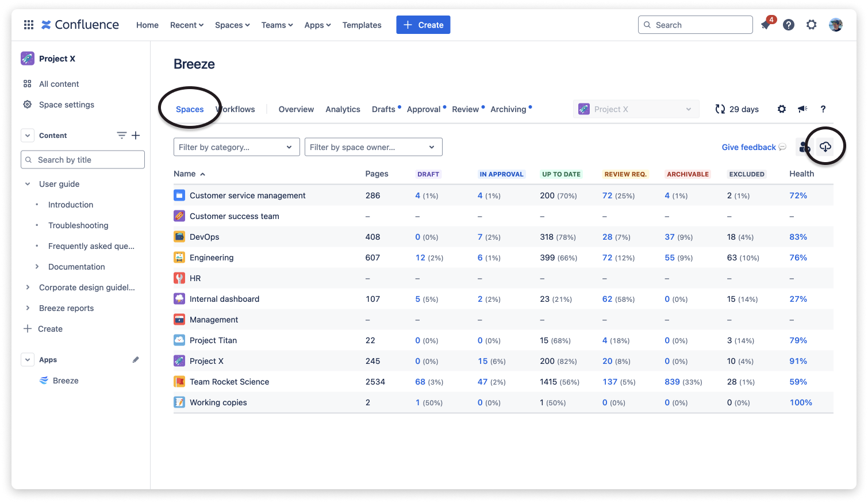Switch to the Spaces tab
The height and width of the screenshot is (503, 868).
coord(190,109)
